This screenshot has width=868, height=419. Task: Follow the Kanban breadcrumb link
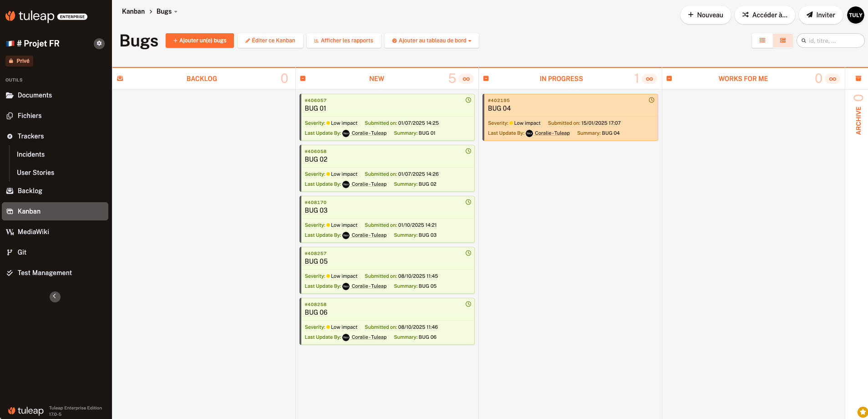pos(133,11)
